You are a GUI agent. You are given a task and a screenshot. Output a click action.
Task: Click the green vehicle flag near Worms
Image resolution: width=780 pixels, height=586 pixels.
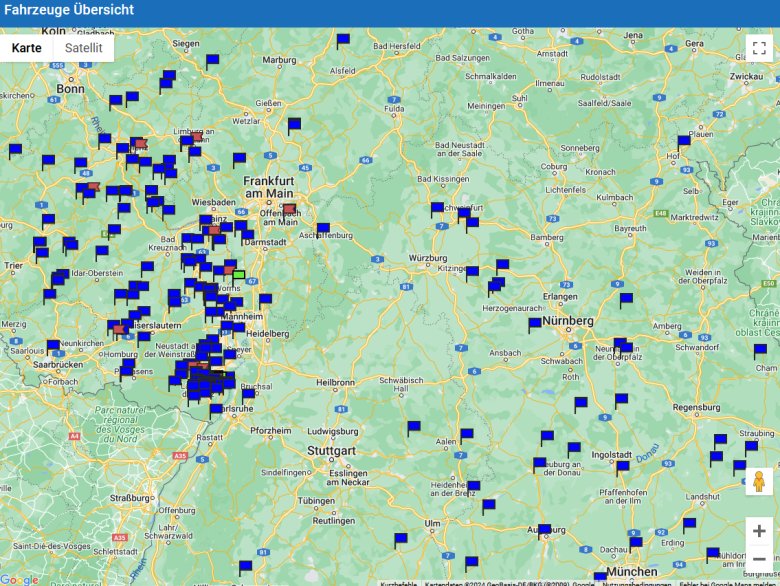tap(238, 274)
